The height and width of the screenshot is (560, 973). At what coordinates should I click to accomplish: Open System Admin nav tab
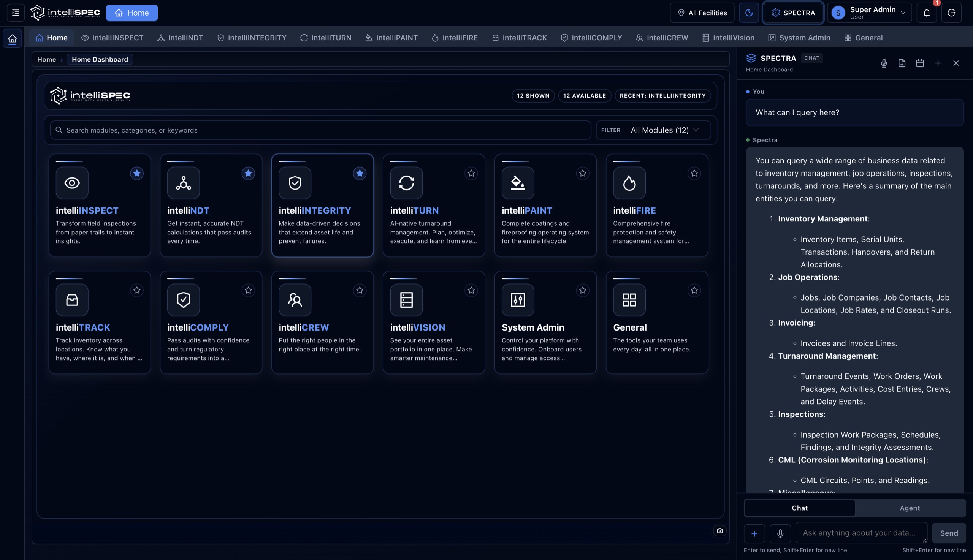799,38
